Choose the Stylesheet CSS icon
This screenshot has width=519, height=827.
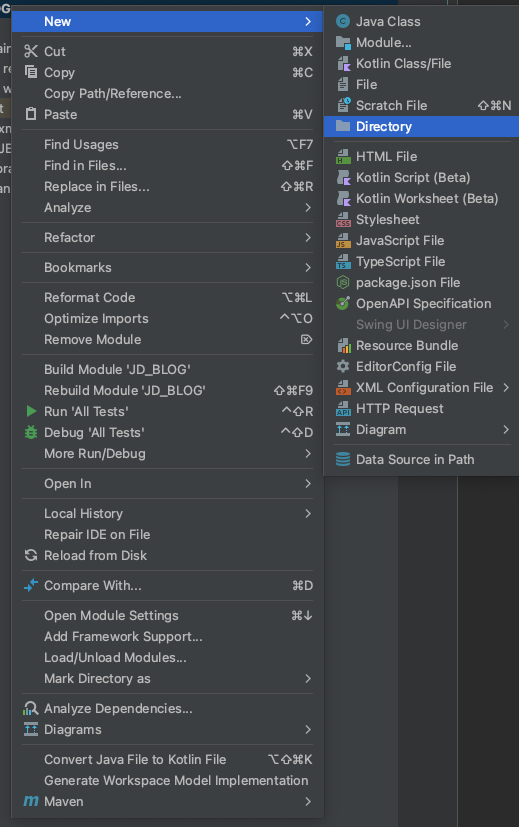(343, 219)
